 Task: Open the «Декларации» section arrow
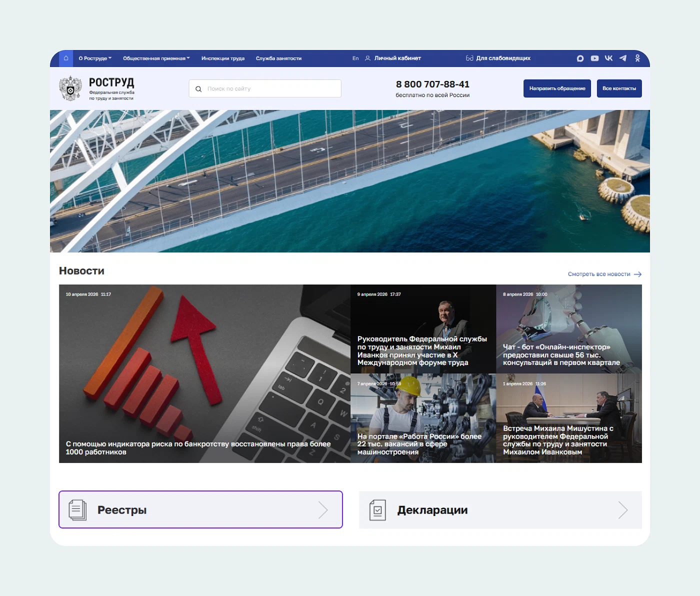pos(622,510)
